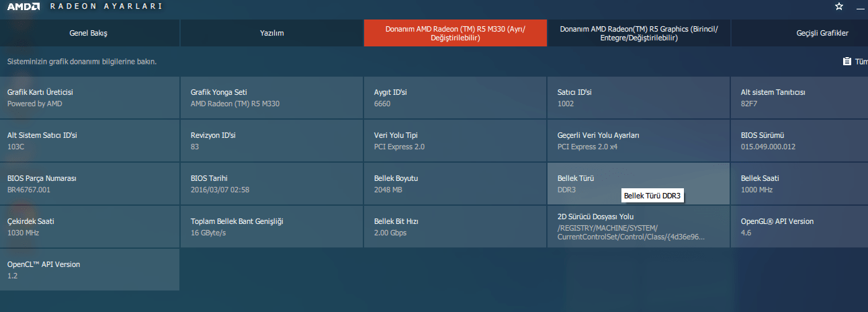Select Bellek Saati 1000 MHz tile
Viewport: 868px width, 312px height.
pyautogui.click(x=799, y=184)
